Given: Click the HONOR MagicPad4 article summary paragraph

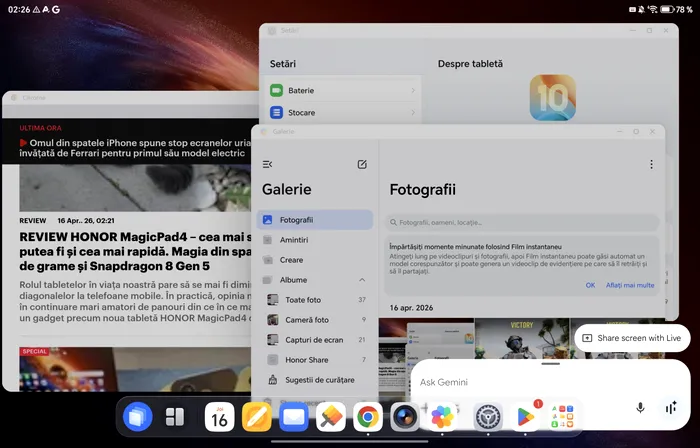Looking at the screenshot, I should (135, 301).
